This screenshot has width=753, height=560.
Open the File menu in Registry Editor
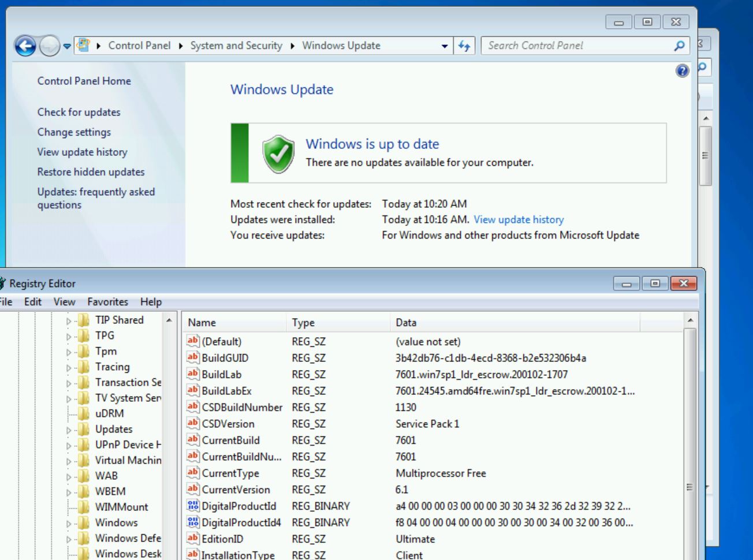point(5,301)
